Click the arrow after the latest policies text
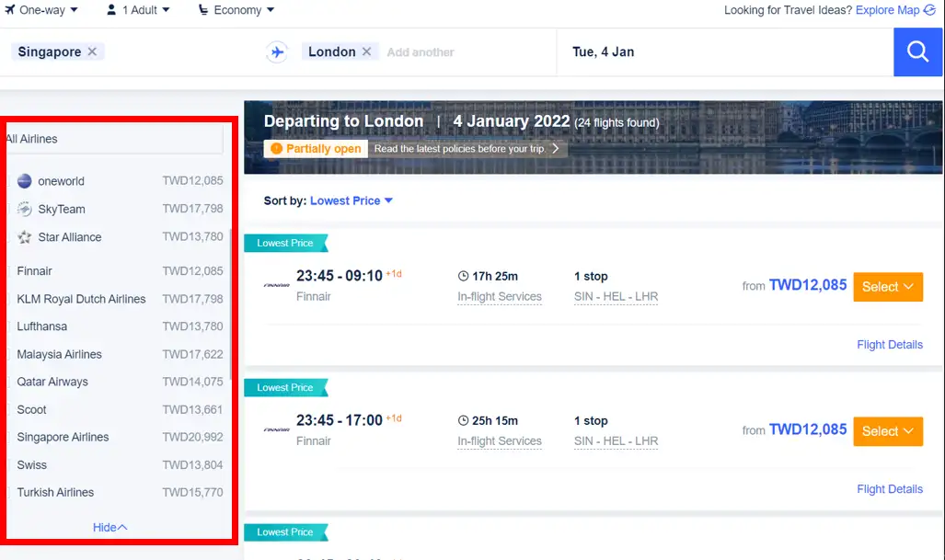The height and width of the screenshot is (560, 945). [x=556, y=148]
